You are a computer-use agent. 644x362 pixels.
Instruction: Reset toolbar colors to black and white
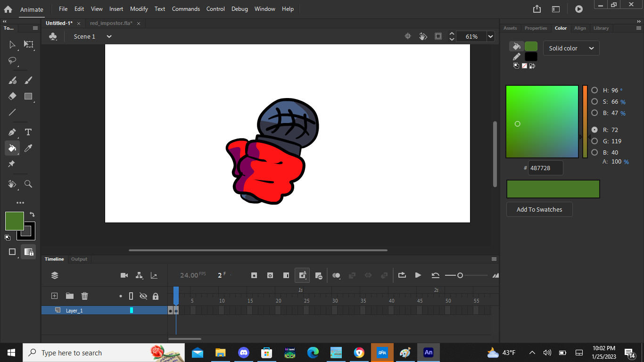click(x=8, y=238)
